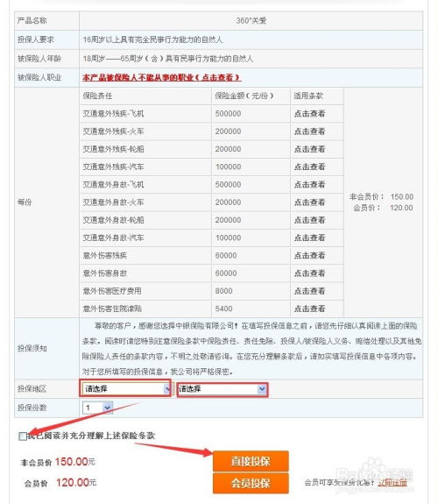Click the orange 会员投保 button
Viewport: 438px width, 504px height.
pyautogui.click(x=251, y=483)
